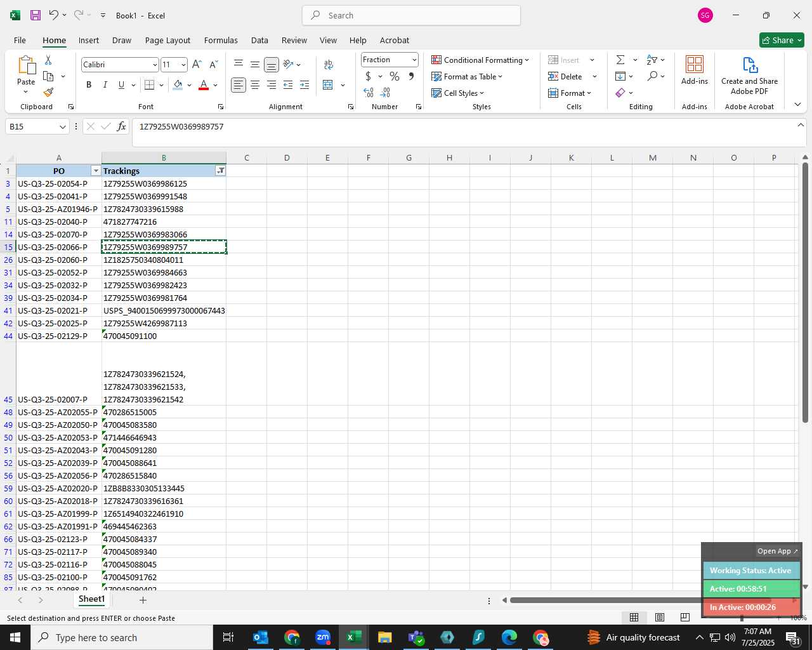
Task: Apply accounting dollar number format
Action: point(368,76)
